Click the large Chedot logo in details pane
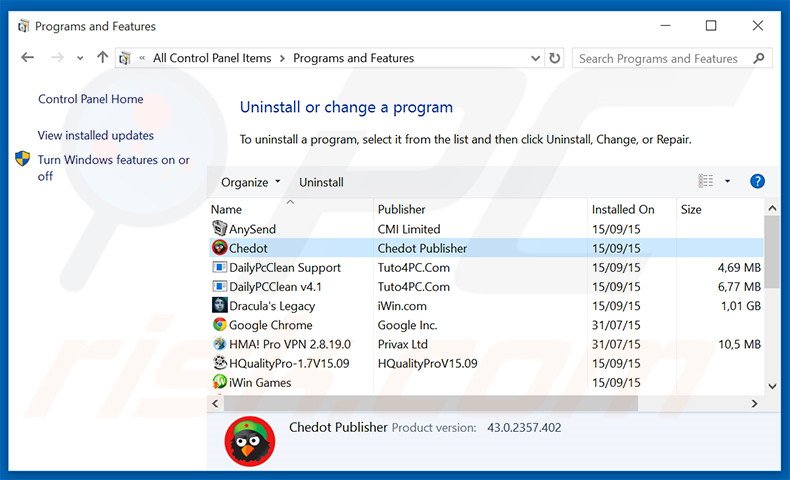 tap(250, 441)
